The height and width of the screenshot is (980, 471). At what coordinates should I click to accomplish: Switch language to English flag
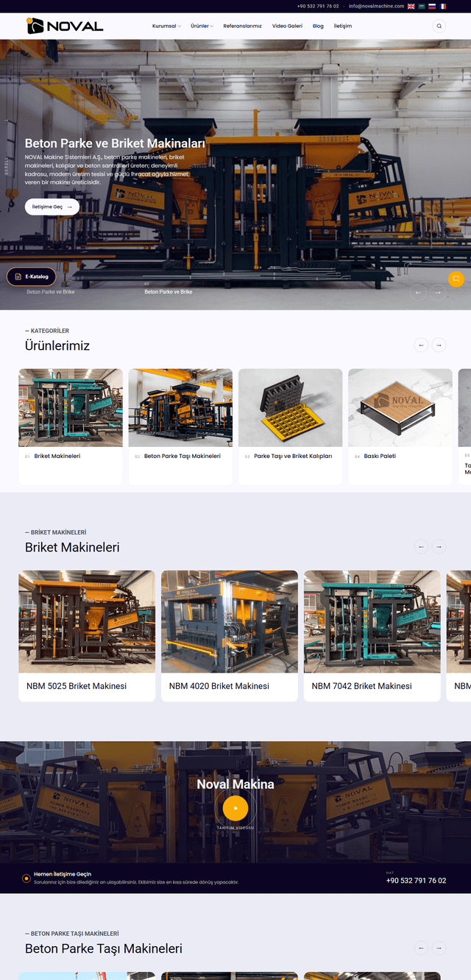pyautogui.click(x=411, y=6)
